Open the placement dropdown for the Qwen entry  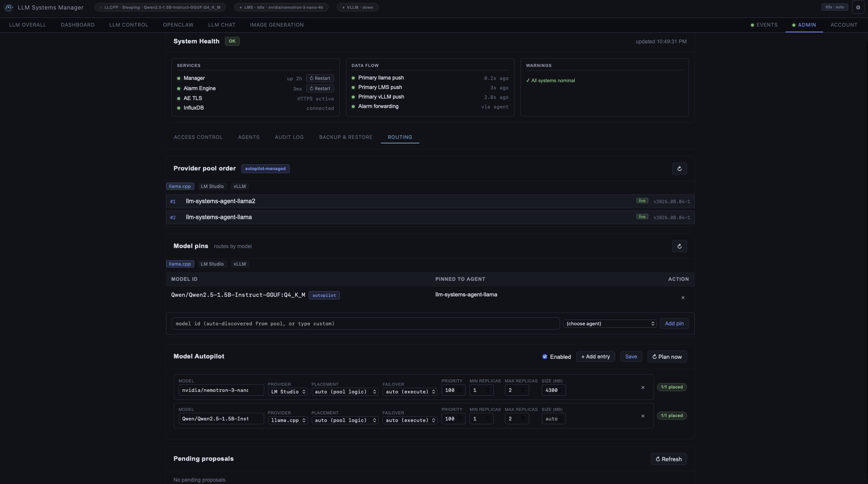pyautogui.click(x=345, y=420)
